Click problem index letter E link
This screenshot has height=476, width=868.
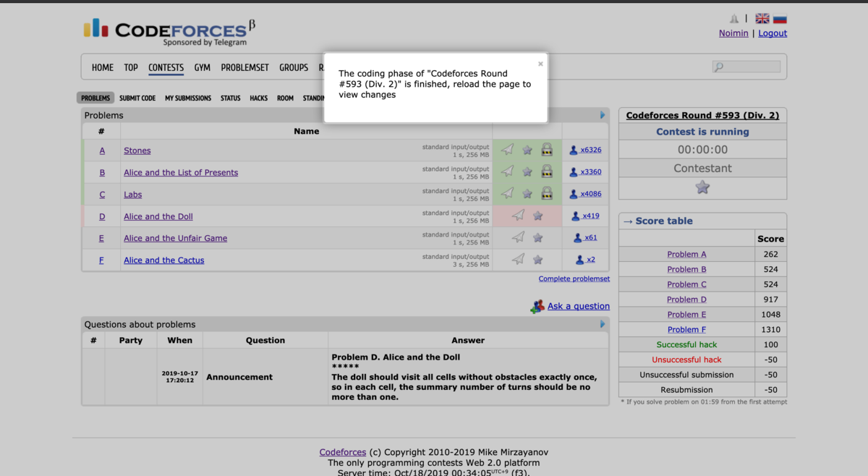pyautogui.click(x=101, y=238)
